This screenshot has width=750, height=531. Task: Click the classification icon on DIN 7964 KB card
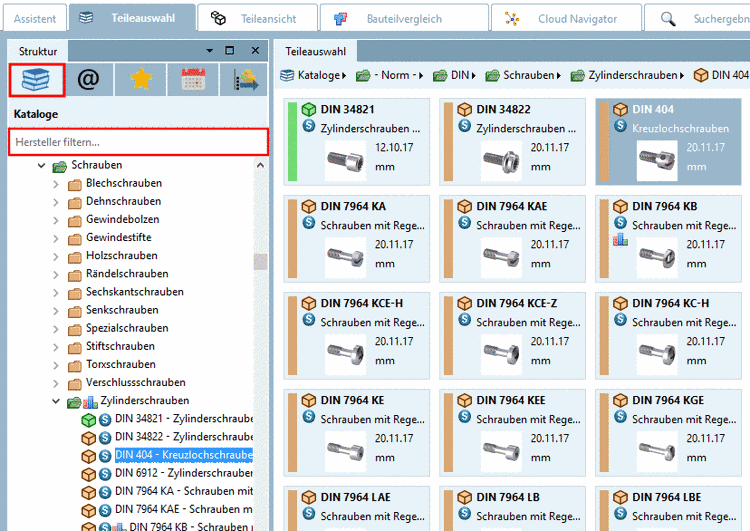coord(620,240)
